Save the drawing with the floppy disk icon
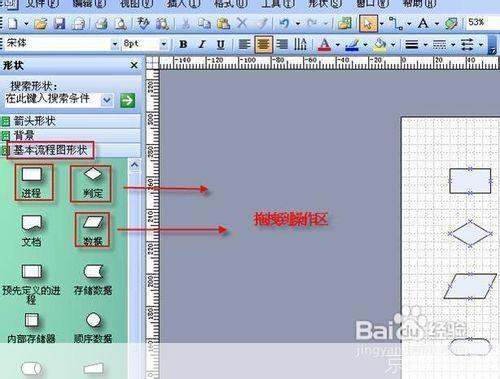Screen dimensions: 500x379 coord(60,23)
